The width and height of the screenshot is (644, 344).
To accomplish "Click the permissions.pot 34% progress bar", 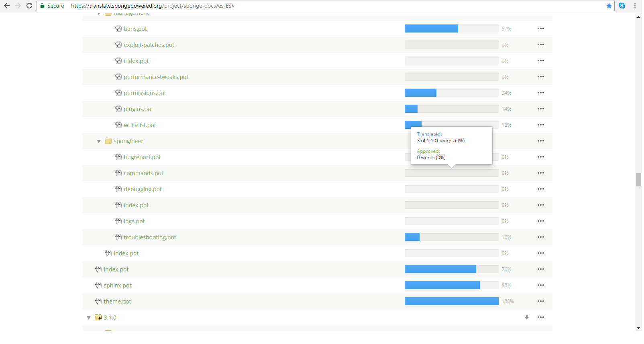I will tap(452, 93).
